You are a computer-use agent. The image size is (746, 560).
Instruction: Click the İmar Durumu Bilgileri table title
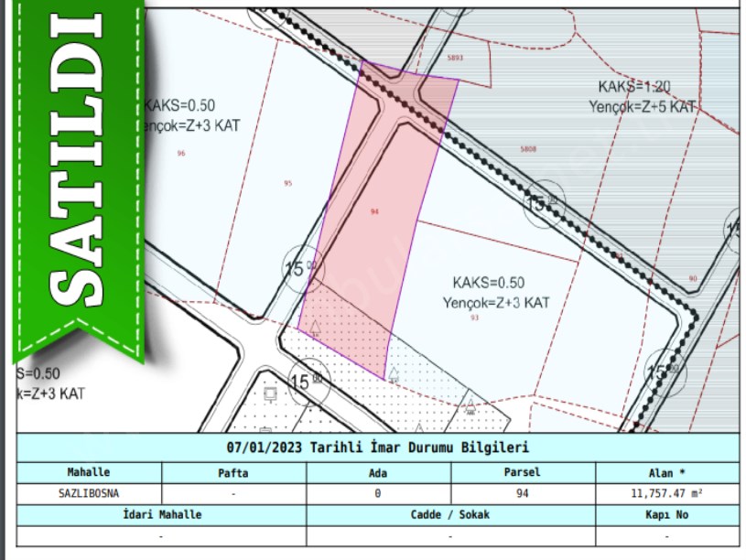click(377, 448)
